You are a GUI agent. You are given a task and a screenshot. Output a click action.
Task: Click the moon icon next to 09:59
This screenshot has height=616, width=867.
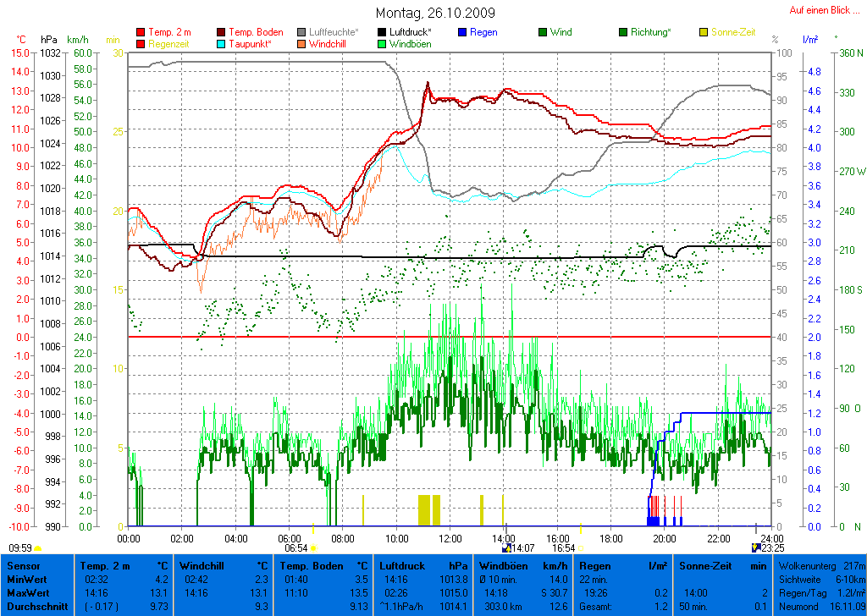coord(38,548)
